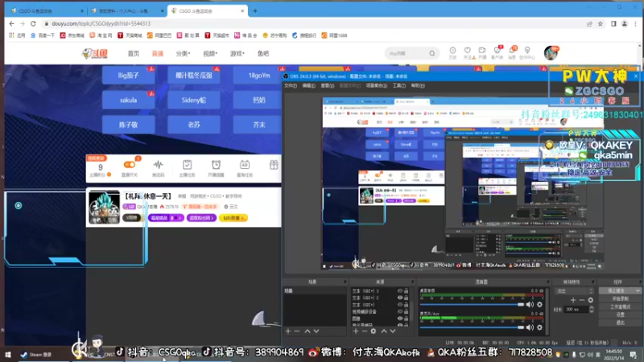Open the 主播任务 checklist icon
Image resolution: width=644 pixels, height=362 pixels.
(x=187, y=165)
